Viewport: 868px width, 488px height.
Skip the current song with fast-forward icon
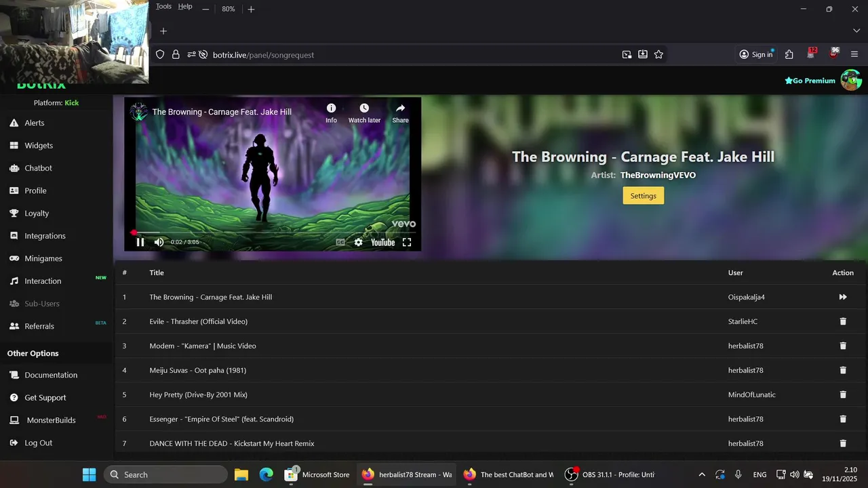pyautogui.click(x=843, y=297)
